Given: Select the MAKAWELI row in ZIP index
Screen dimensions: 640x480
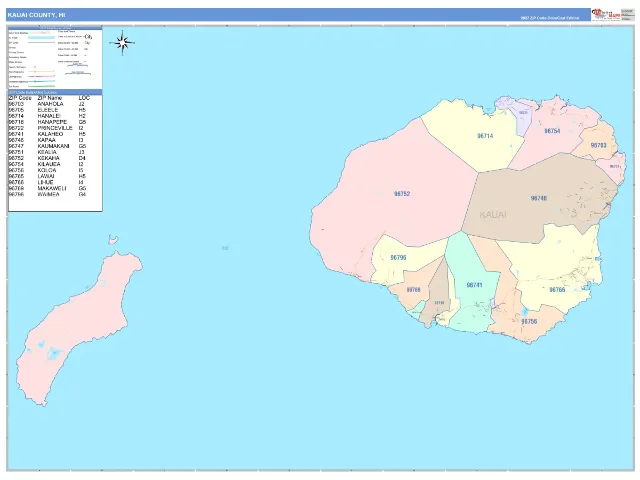Looking at the screenshot, I should click(49, 189).
